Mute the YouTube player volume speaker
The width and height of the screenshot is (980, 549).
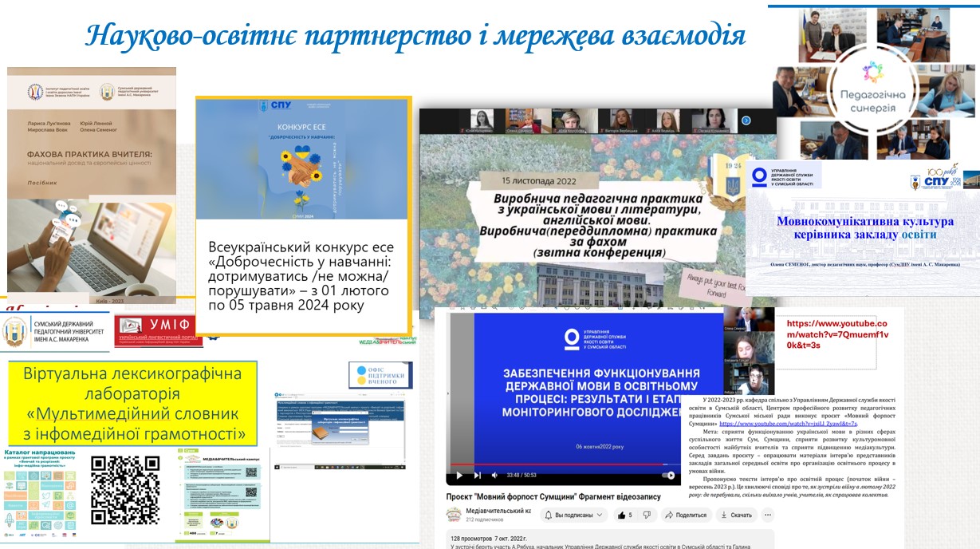click(494, 475)
